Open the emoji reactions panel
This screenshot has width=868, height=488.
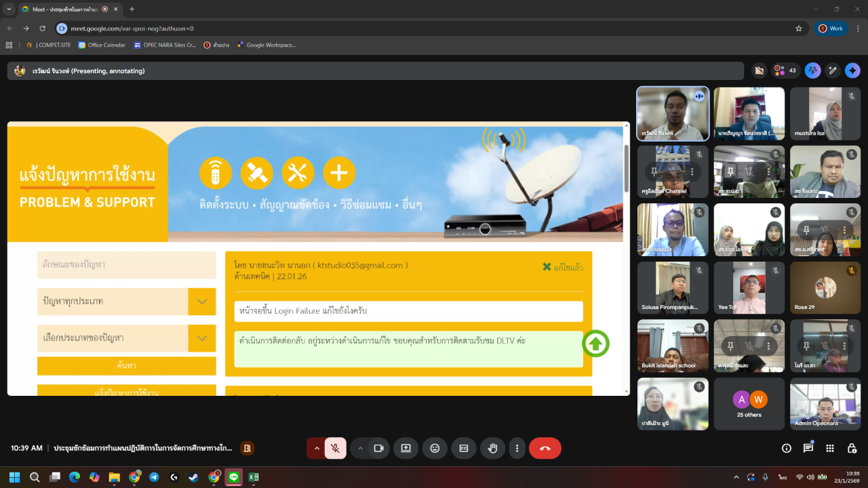click(x=435, y=448)
